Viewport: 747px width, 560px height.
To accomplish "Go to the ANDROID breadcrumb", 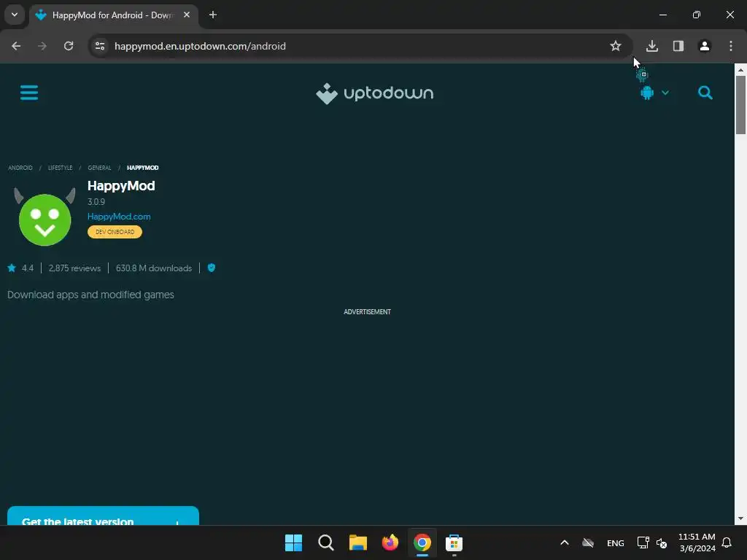I will coord(20,168).
